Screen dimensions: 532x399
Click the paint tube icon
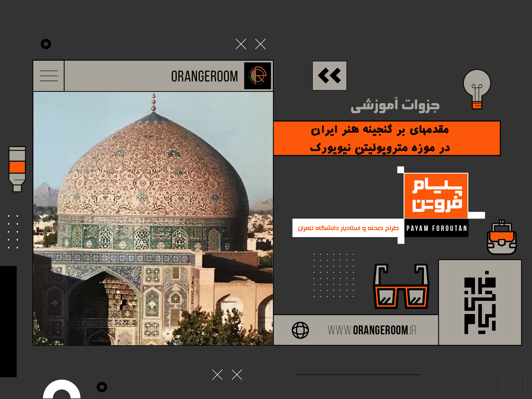click(x=17, y=169)
